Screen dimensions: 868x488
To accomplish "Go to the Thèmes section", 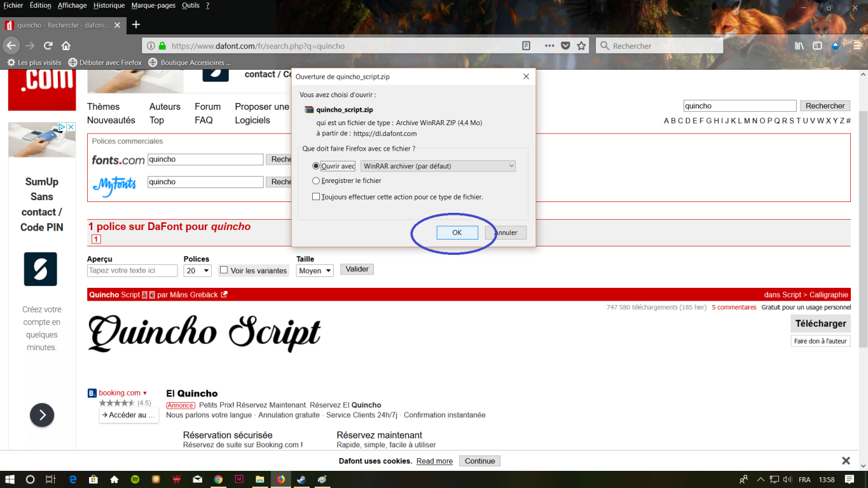I will [103, 107].
